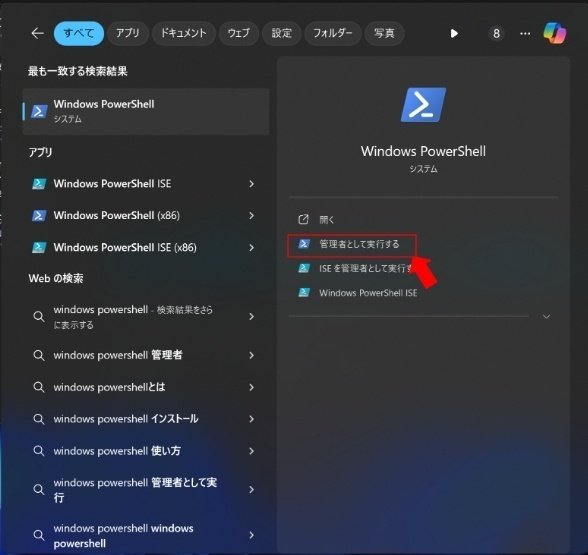Click the Windows PowerShell title in preview pane
The width and height of the screenshot is (588, 555).
(423, 152)
